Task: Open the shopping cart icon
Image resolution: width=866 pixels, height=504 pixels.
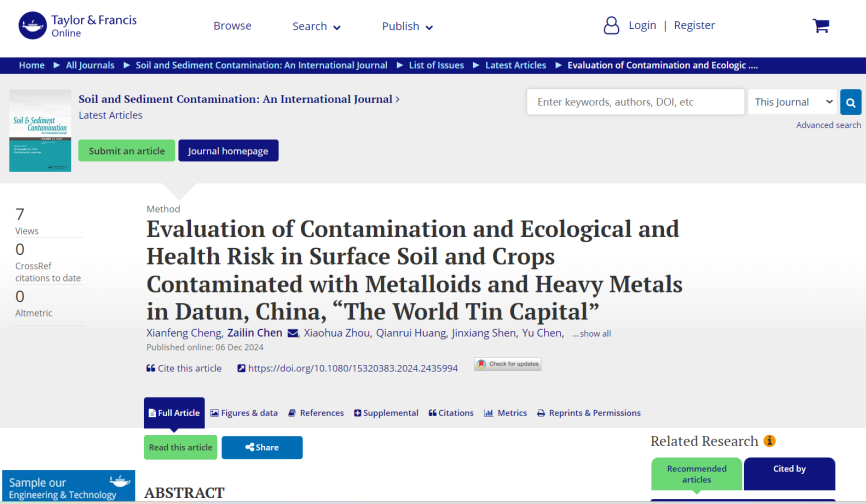Action: coord(820,26)
